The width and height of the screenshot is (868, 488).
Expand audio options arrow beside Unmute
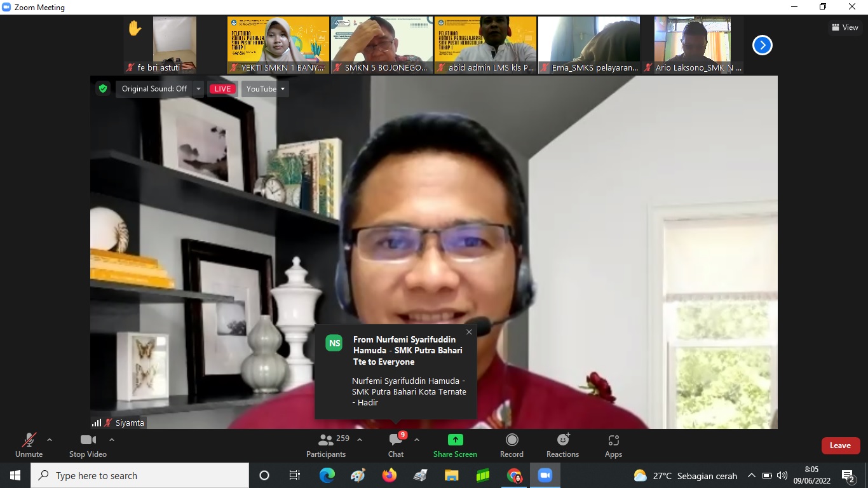point(50,440)
